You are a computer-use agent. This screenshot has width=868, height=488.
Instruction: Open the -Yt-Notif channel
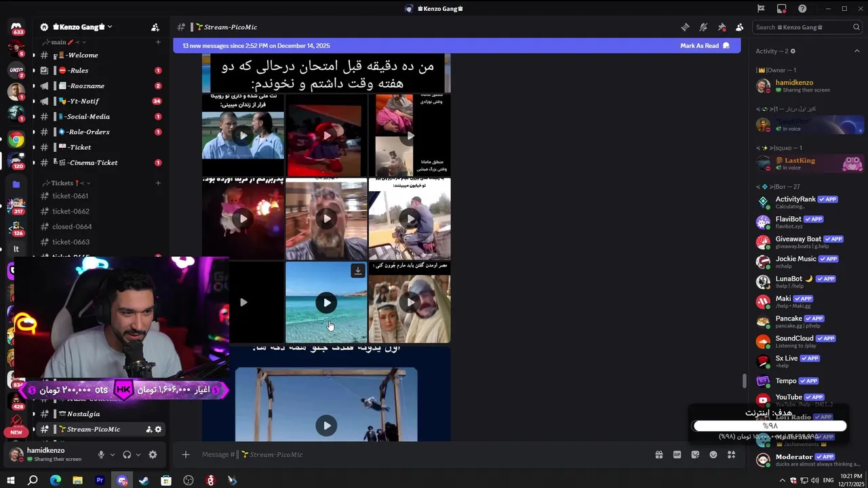click(x=98, y=101)
